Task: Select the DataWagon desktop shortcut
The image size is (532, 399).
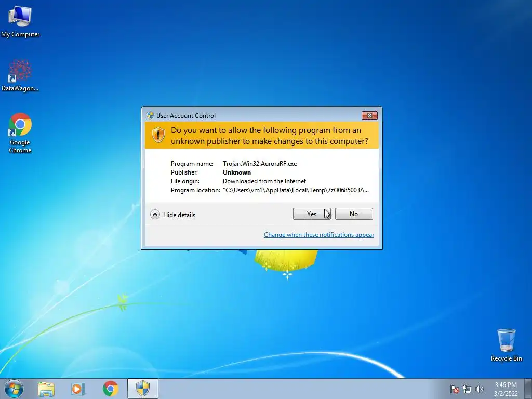Action: (x=20, y=76)
